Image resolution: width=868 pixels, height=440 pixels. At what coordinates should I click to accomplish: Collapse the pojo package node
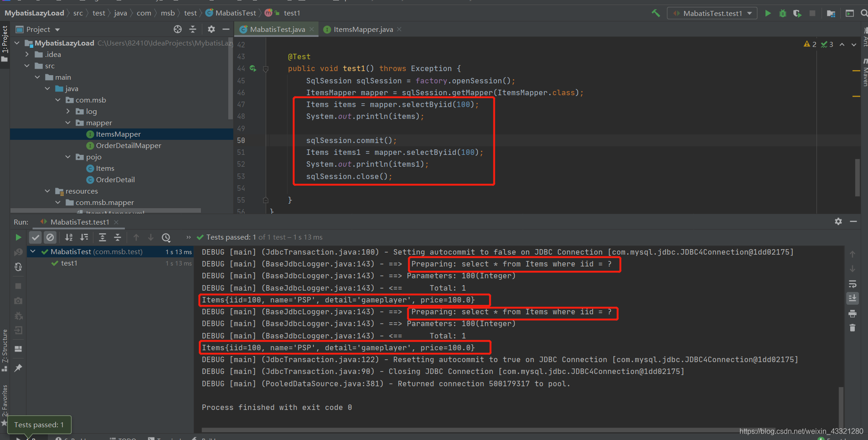pyautogui.click(x=68, y=157)
